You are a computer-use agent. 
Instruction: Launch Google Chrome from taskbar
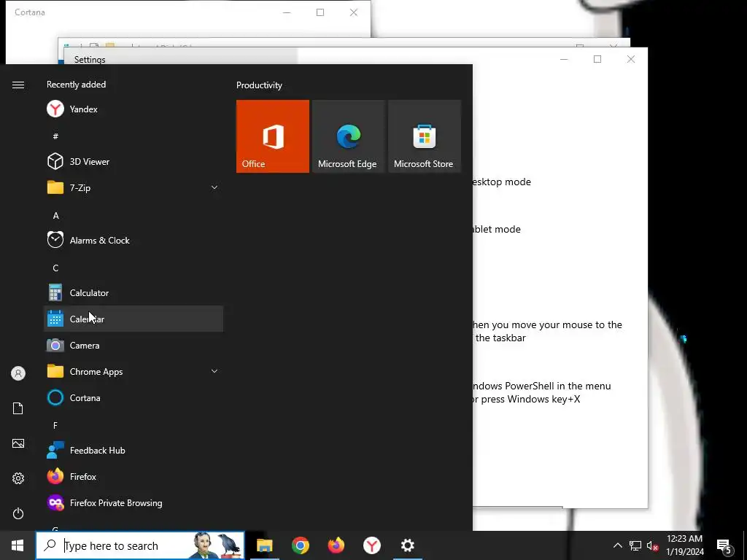(300, 545)
